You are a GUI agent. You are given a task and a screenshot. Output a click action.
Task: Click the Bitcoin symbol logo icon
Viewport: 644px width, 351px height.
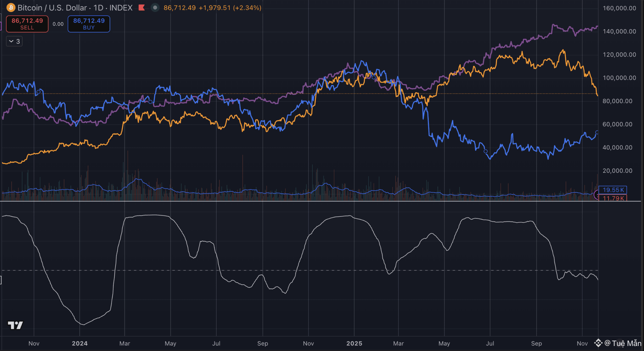[11, 8]
